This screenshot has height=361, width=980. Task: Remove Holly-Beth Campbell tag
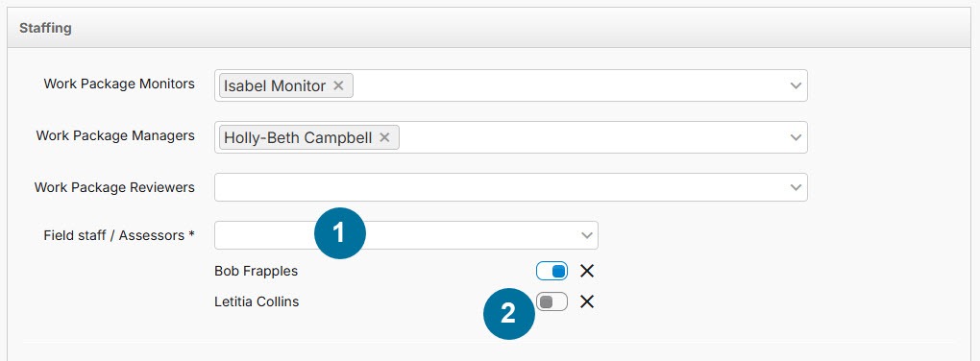tap(384, 137)
